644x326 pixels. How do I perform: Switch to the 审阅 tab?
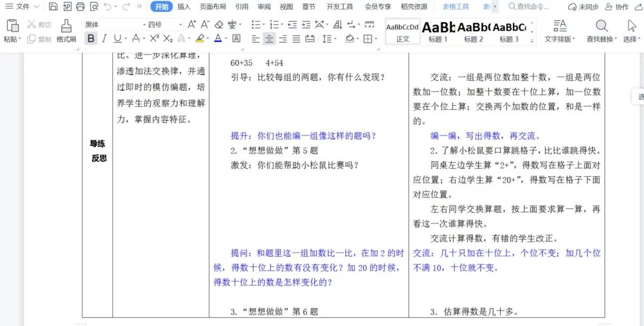click(264, 7)
